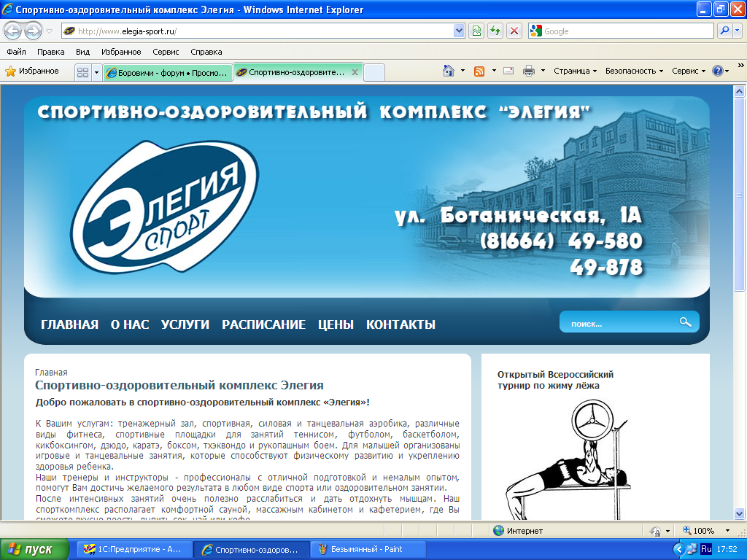Switch to Безымянный - Paint taskbar window
This screenshot has width=747, height=560.
368,549
